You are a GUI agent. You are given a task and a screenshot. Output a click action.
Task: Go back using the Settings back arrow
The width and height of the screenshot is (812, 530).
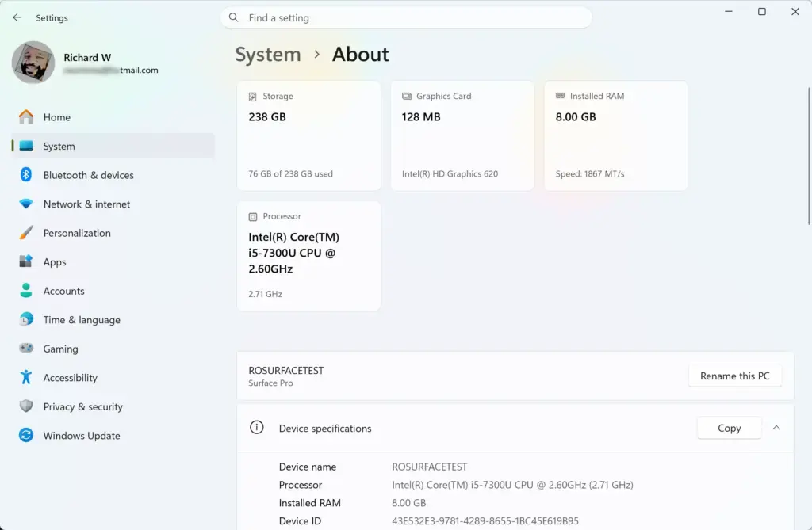pyautogui.click(x=17, y=17)
